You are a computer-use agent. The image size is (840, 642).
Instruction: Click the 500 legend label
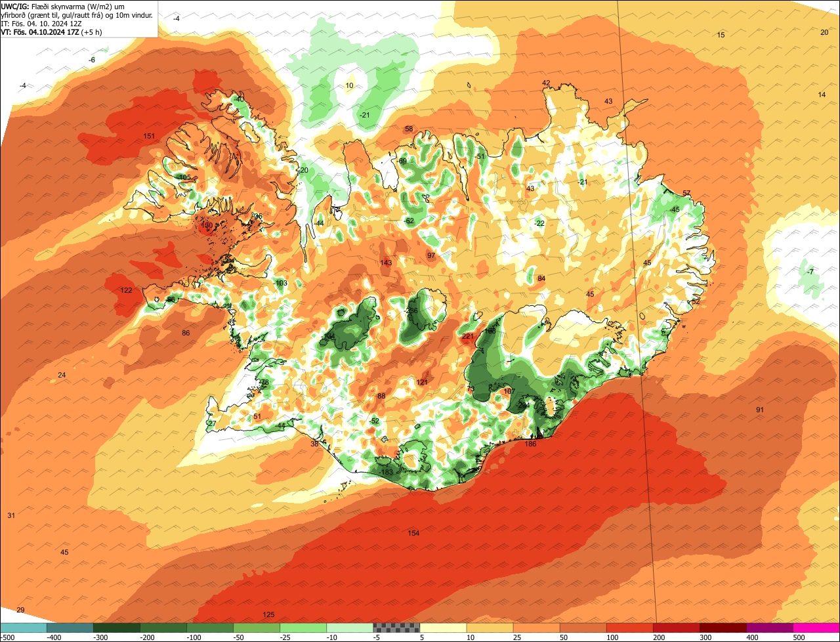[x=799, y=637]
